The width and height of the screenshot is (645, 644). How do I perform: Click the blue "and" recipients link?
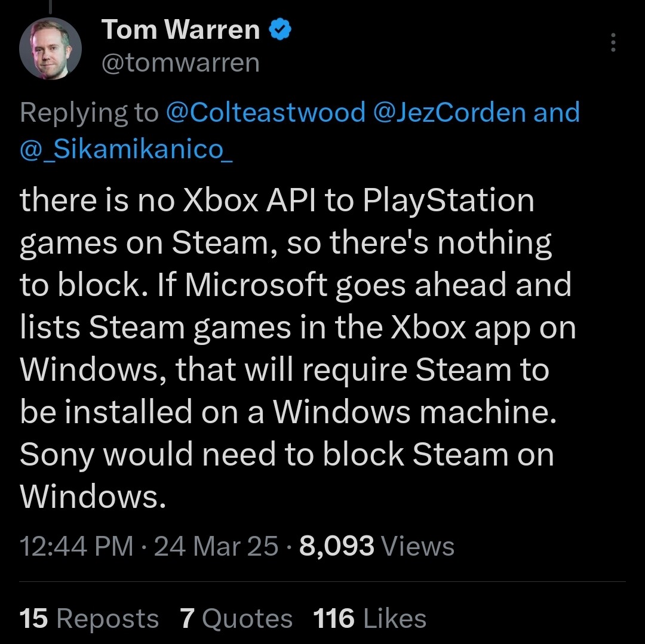[557, 112]
